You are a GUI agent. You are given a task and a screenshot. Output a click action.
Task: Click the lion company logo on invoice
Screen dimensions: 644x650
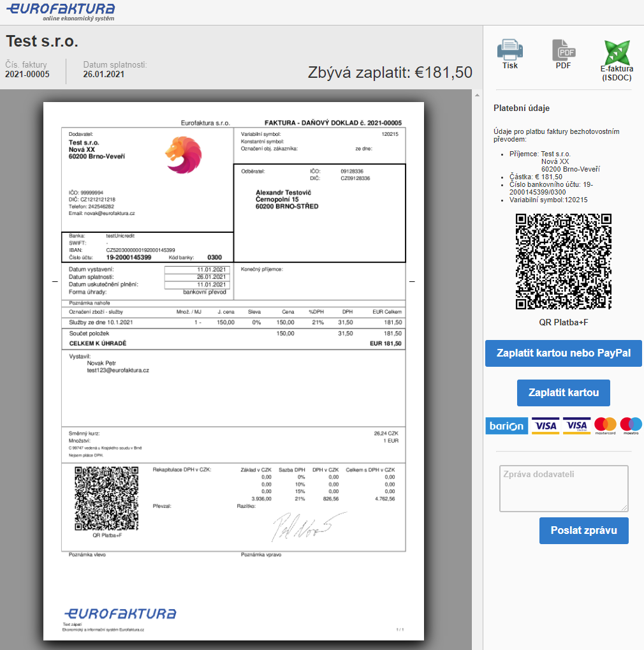(x=184, y=155)
